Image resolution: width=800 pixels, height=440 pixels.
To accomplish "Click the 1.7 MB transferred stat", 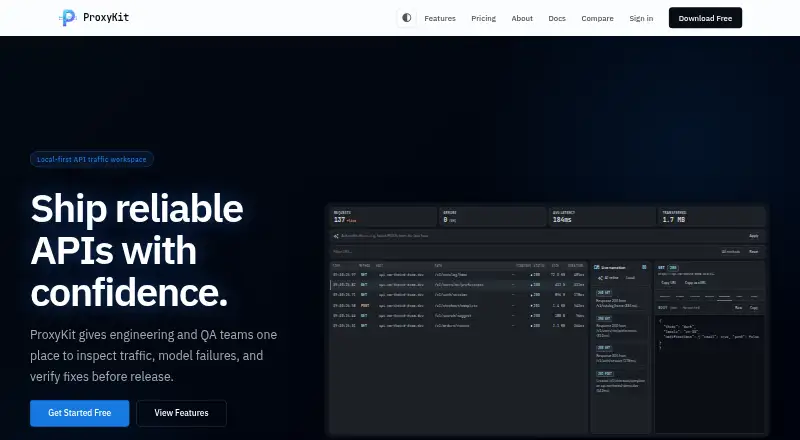I will click(712, 216).
